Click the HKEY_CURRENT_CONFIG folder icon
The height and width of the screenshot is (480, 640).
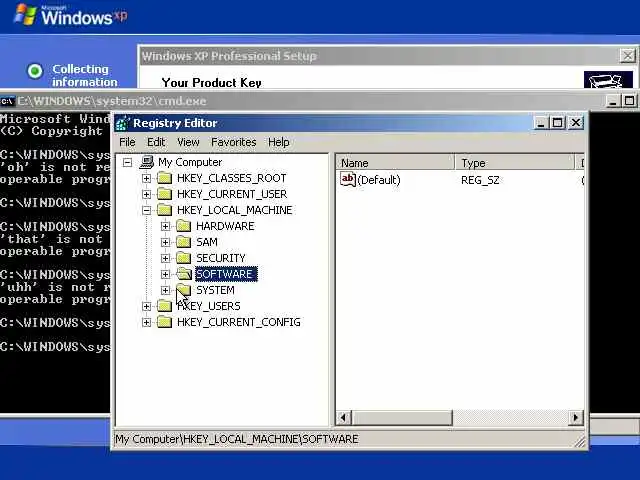164,322
